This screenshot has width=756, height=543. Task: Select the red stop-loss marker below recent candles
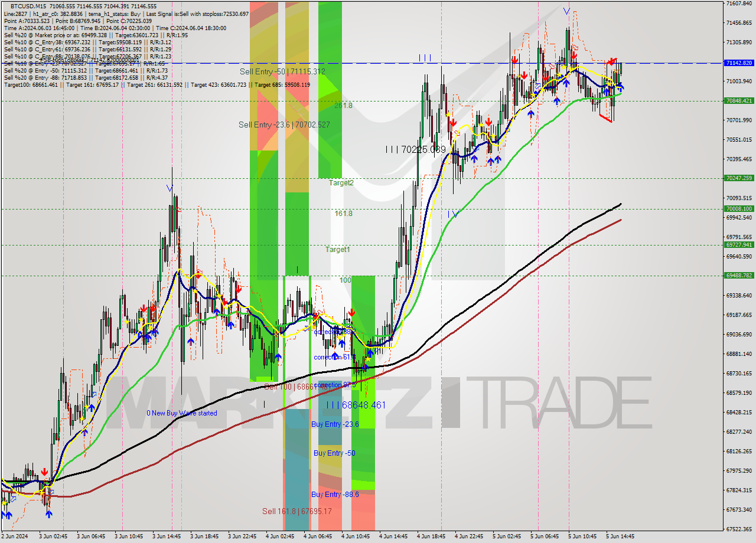tap(605, 118)
